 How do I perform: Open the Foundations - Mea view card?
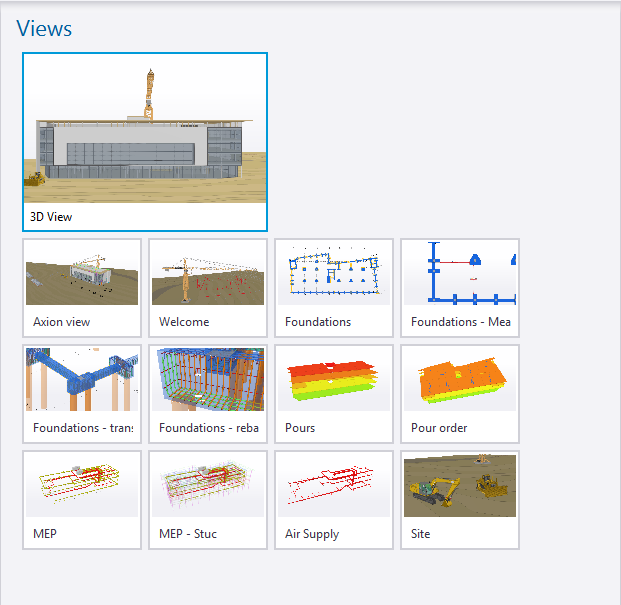(460, 288)
